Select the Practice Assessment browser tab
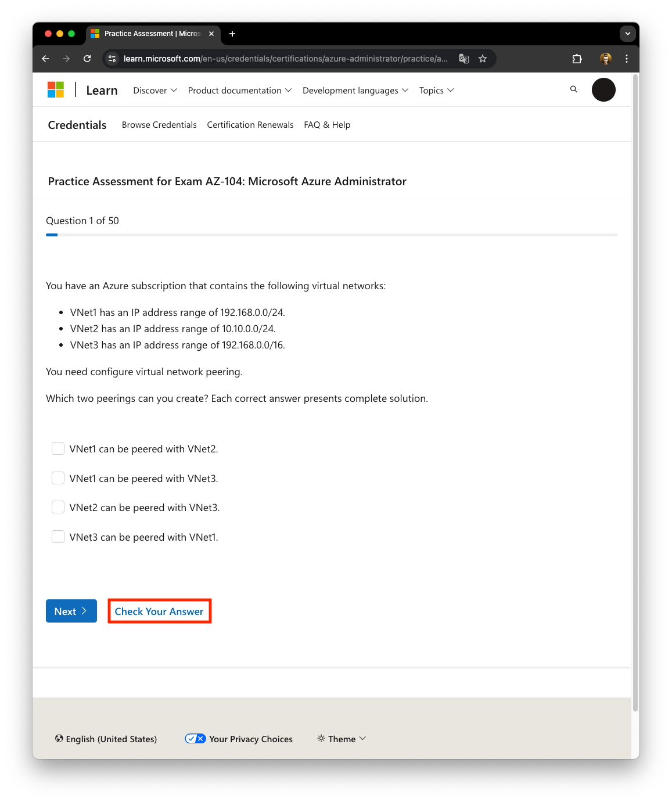Image resolution: width=672 pixels, height=802 pixels. point(152,34)
